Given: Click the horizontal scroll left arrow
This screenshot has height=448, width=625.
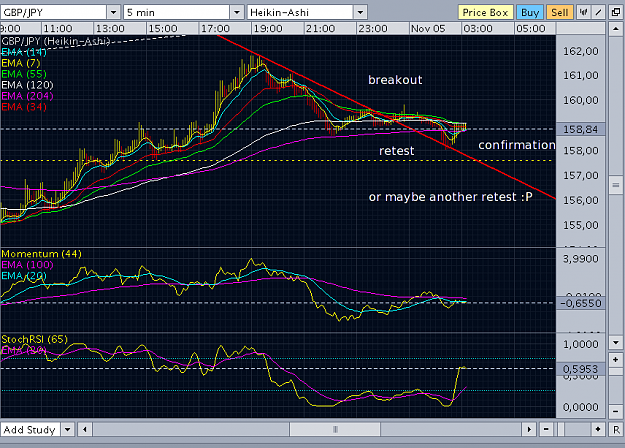Looking at the screenshot, I should tap(85, 429).
